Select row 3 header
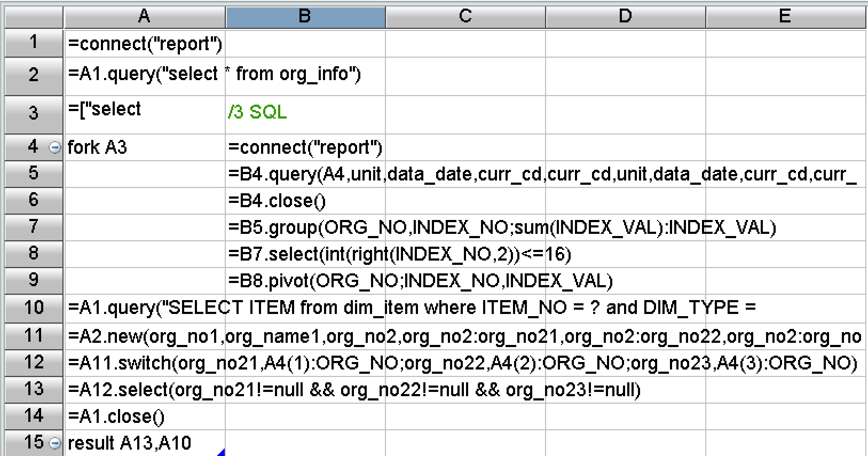This screenshot has width=868, height=456. 34,115
